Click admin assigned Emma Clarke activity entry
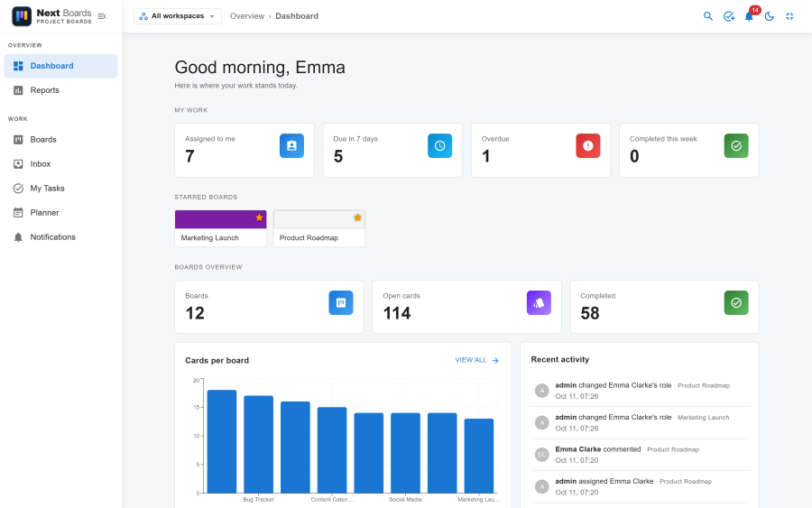The image size is (812, 508). point(640,486)
